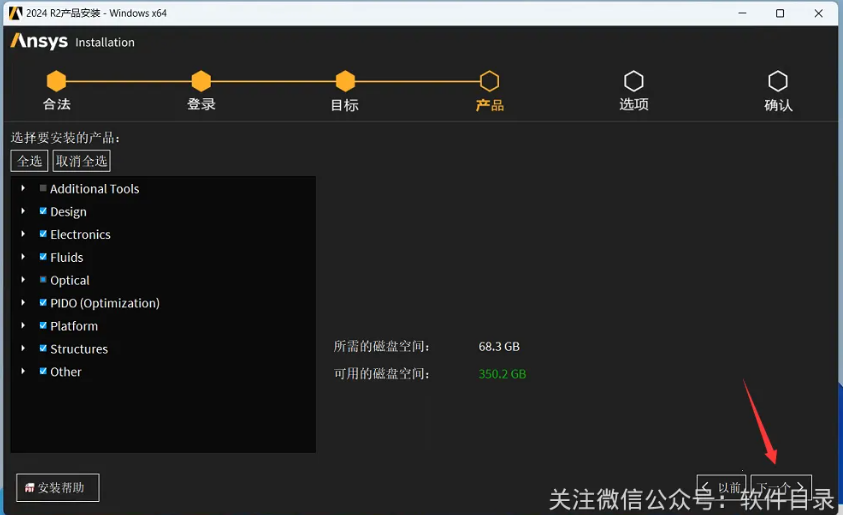Click the Ansys logo in header

[x=39, y=42]
